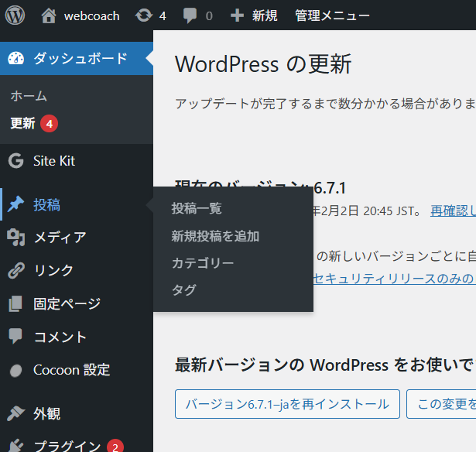The image size is (476, 452).
Task: Click the updates refresh icon in admin bar
Action: tap(144, 15)
